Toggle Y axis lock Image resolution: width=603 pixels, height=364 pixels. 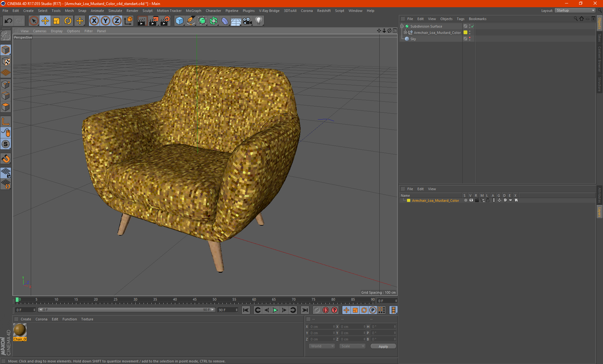[x=106, y=21]
